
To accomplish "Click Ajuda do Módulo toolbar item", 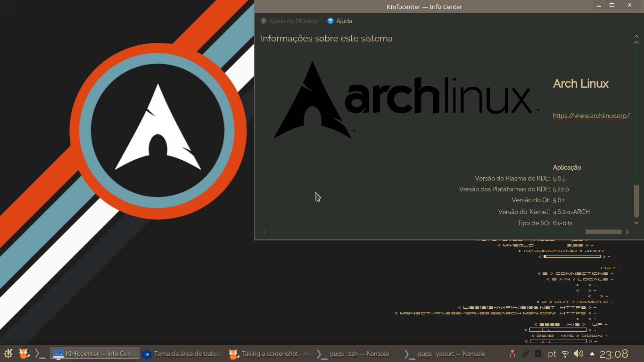I will [x=289, y=21].
